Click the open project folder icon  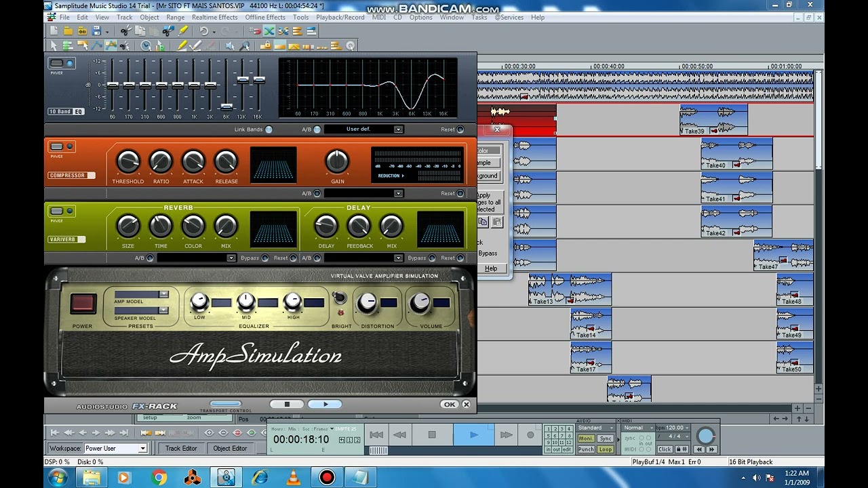(68, 30)
